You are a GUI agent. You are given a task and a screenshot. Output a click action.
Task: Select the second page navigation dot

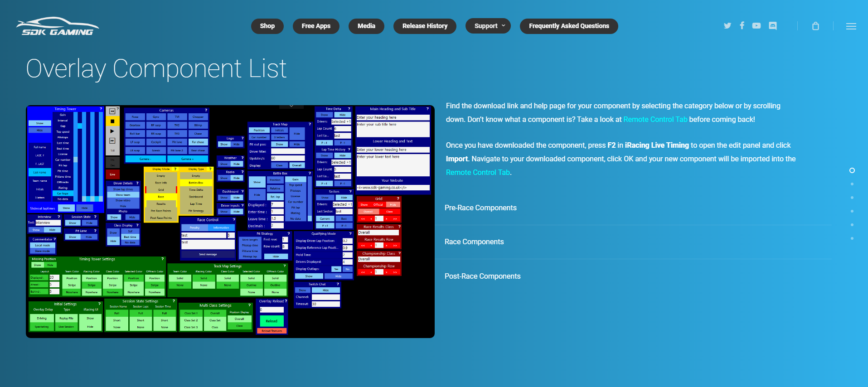tap(852, 184)
